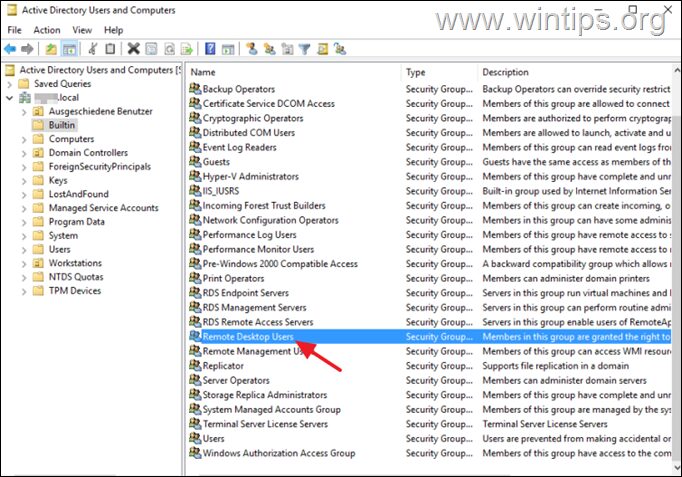The image size is (682, 477).
Task: Select the Keys folder in tree
Action: pos(58,180)
